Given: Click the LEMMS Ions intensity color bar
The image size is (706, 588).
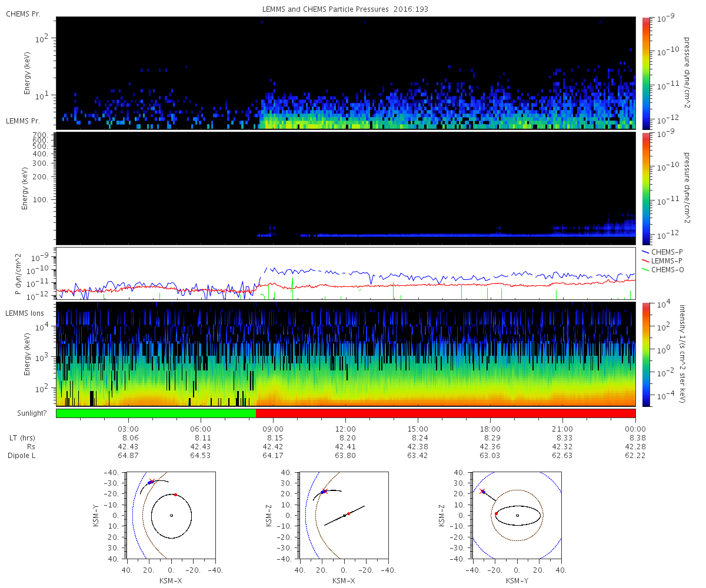Looking at the screenshot, I should pyautogui.click(x=646, y=355).
